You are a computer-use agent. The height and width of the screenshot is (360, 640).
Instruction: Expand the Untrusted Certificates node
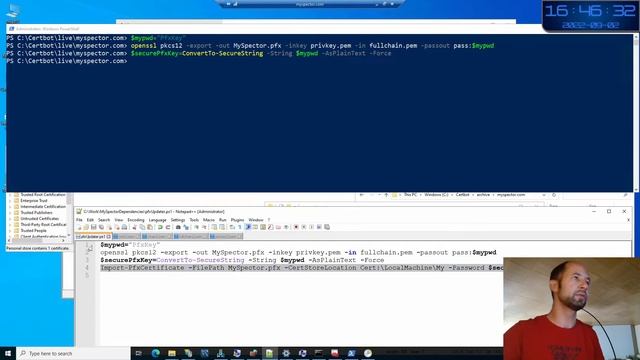tap(10, 219)
